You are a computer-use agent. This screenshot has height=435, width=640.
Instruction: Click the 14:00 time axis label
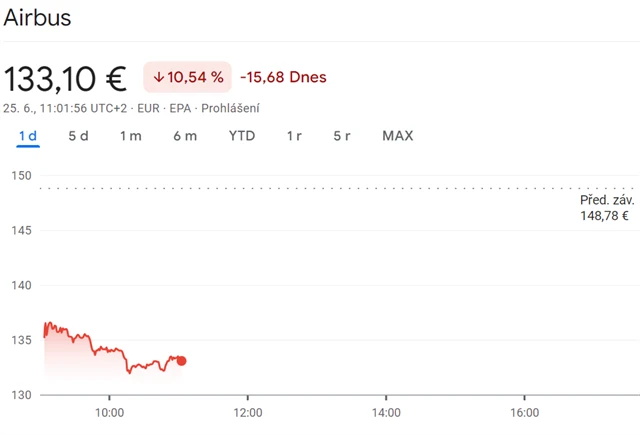click(386, 412)
